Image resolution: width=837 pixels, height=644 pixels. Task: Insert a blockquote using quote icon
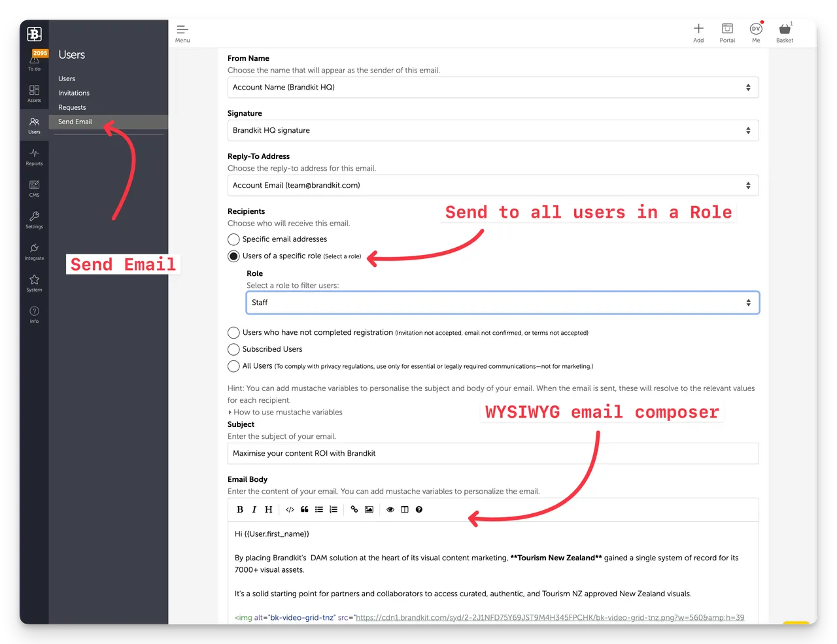[305, 509]
